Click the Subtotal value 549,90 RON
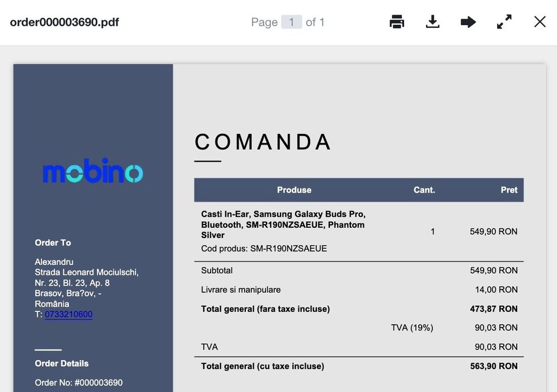 [x=493, y=270]
